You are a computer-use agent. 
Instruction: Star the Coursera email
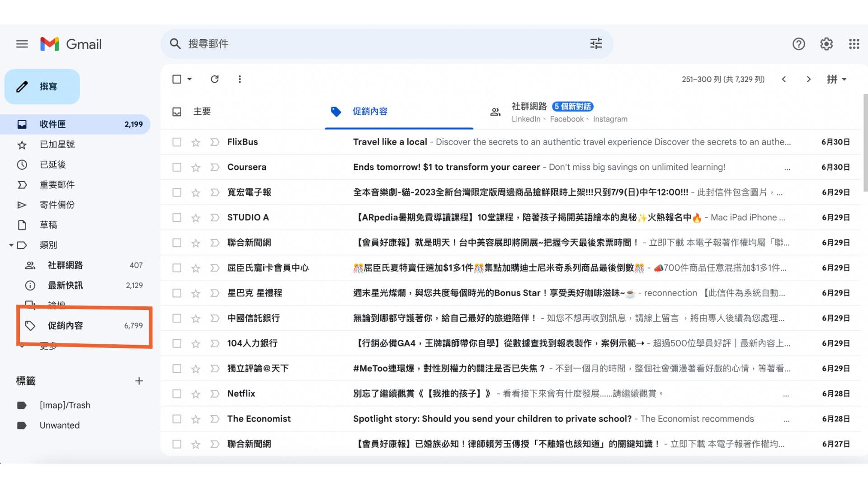pos(195,167)
